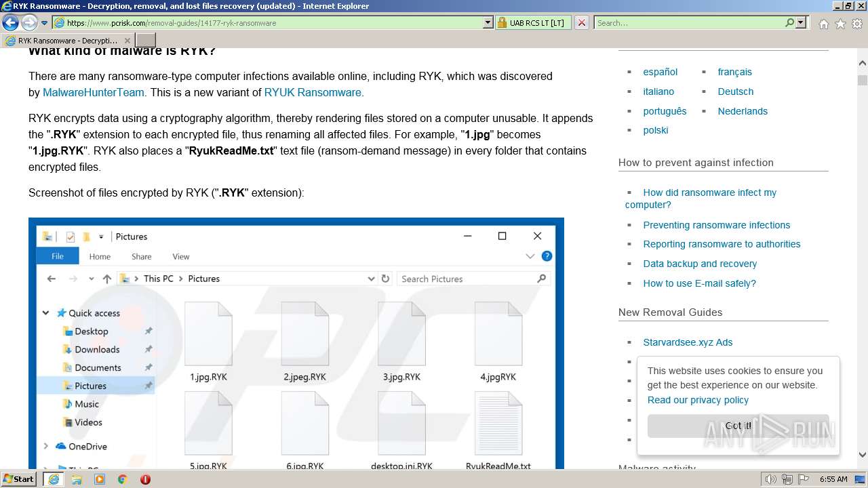The image size is (868, 488).
Task: Open the UAB RCS LT security certificate badge
Action: click(x=533, y=22)
